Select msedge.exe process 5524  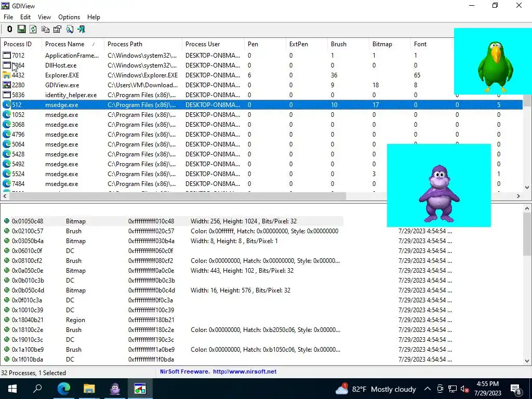pos(261,174)
